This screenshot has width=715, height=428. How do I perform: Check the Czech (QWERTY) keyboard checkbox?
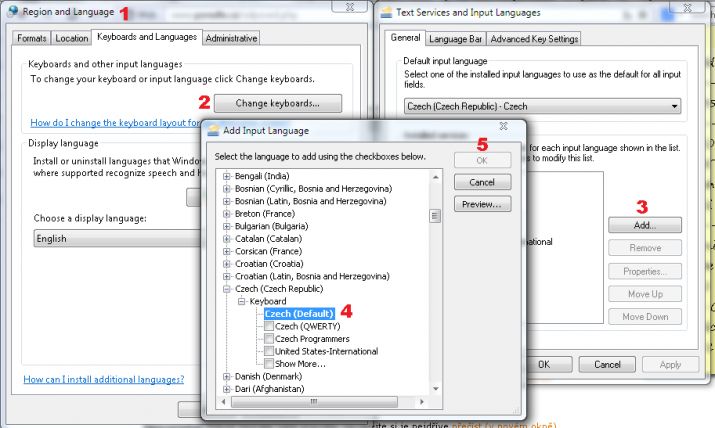(269, 326)
